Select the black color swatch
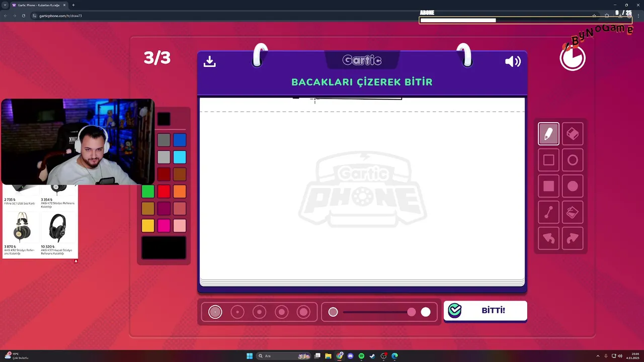 pos(164,119)
